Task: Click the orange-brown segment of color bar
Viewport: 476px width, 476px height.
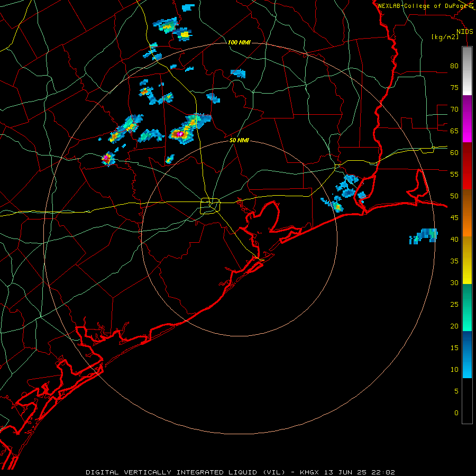Action: tap(467, 213)
